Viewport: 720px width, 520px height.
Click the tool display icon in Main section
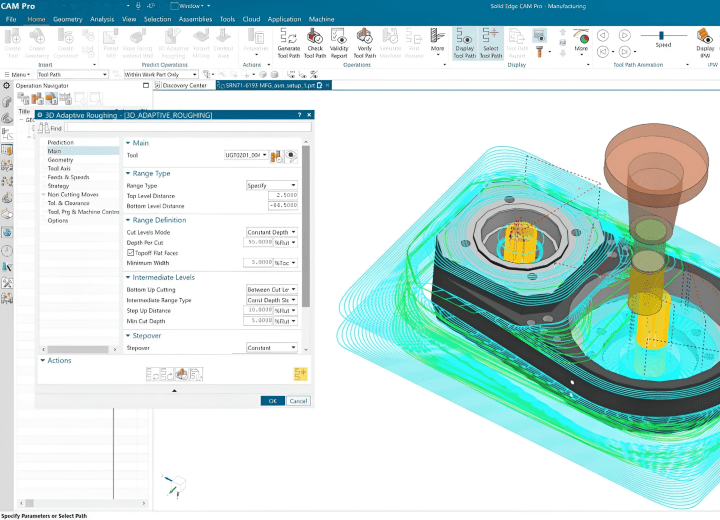coord(291,156)
